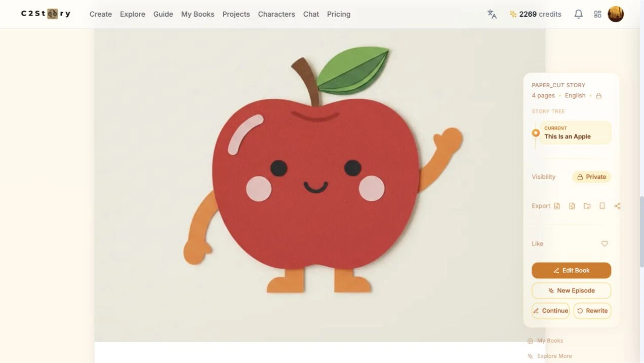Click the Edit Book button
The width and height of the screenshot is (644, 363).
pos(571,270)
